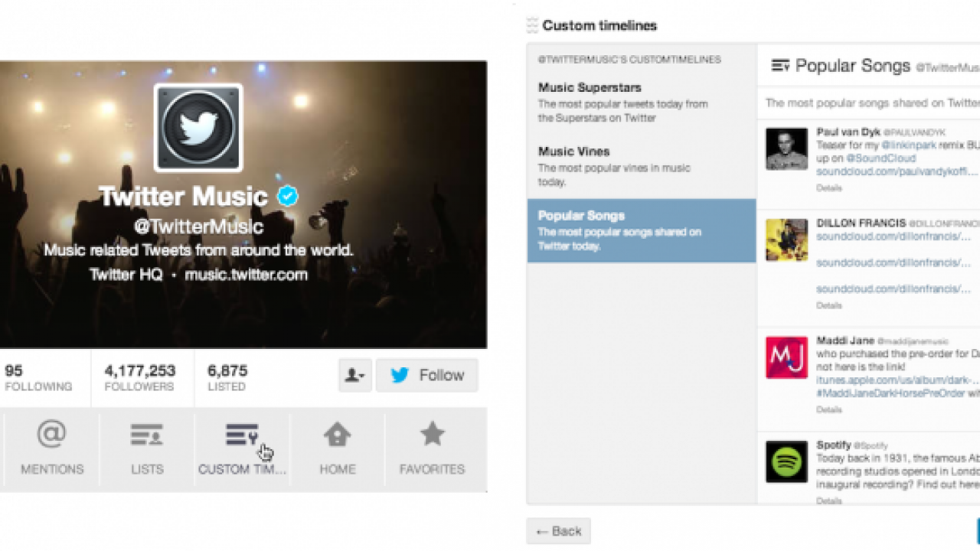Viewport: 980px width, 551px height.
Task: Switch to the Music Vines timeline
Action: click(573, 152)
